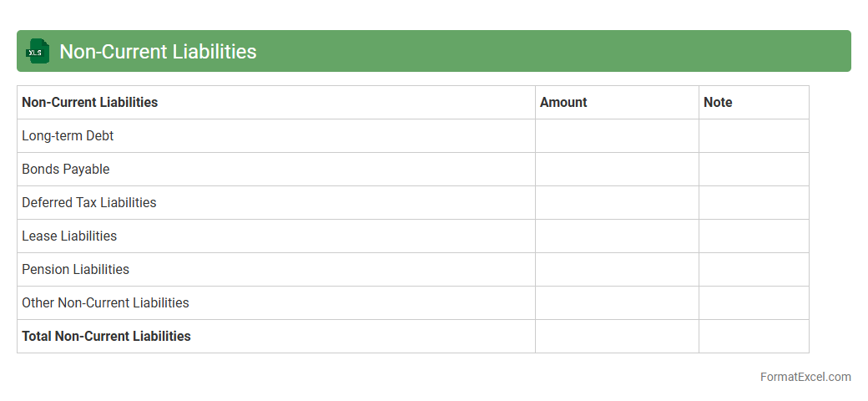The image size is (868, 401).
Task: Select the Other Non-Current Liabilities cell
Action: pyautogui.click(x=105, y=303)
